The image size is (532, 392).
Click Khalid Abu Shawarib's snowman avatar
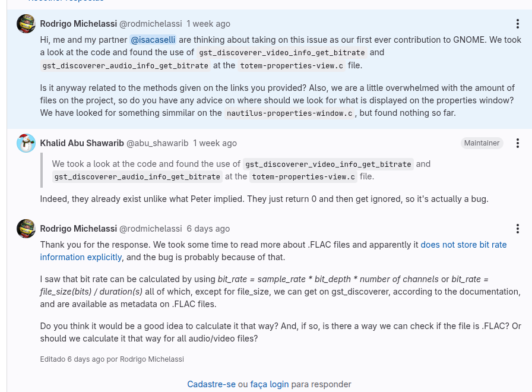[26, 143]
